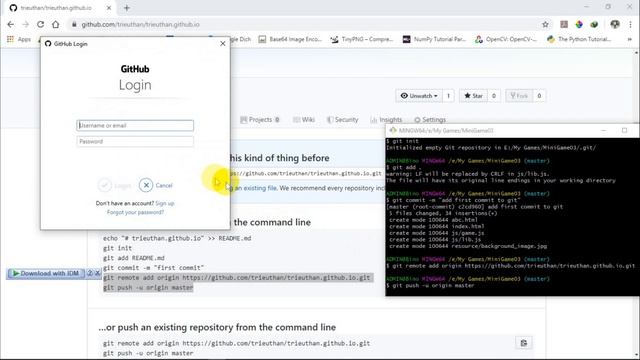Follow the Sign up link
The width and height of the screenshot is (640, 360).
(165, 203)
